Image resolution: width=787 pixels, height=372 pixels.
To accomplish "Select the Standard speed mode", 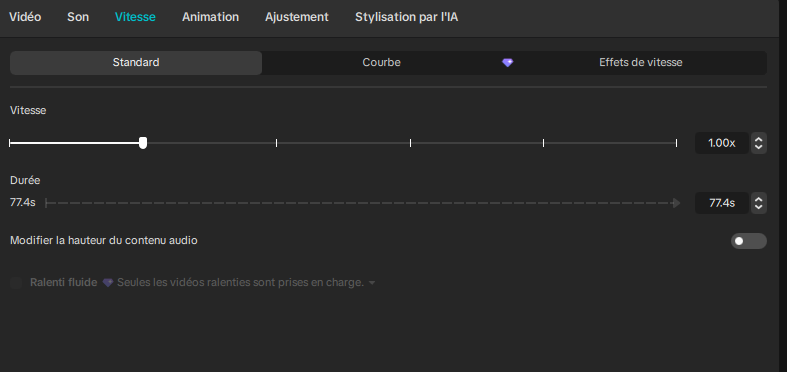I will [136, 63].
